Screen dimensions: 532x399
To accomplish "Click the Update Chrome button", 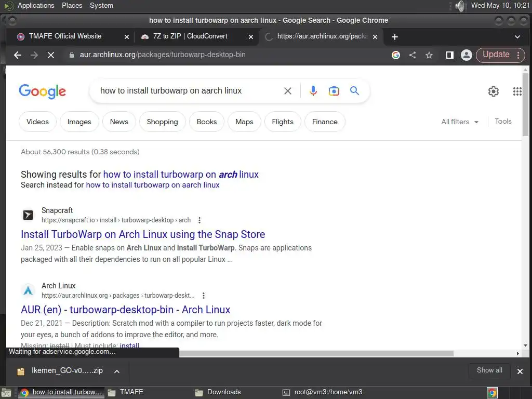I will coord(496,55).
